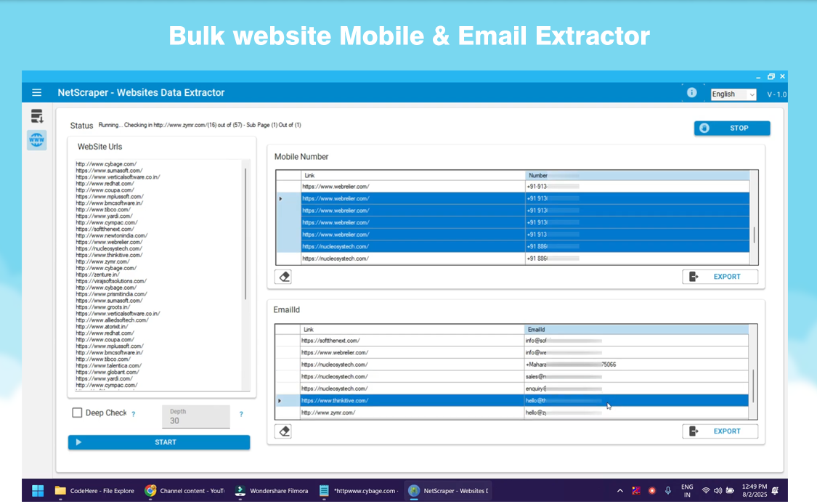
Task: Open the Notepad httpwww.cybage.com taskbar item
Action: click(x=359, y=490)
